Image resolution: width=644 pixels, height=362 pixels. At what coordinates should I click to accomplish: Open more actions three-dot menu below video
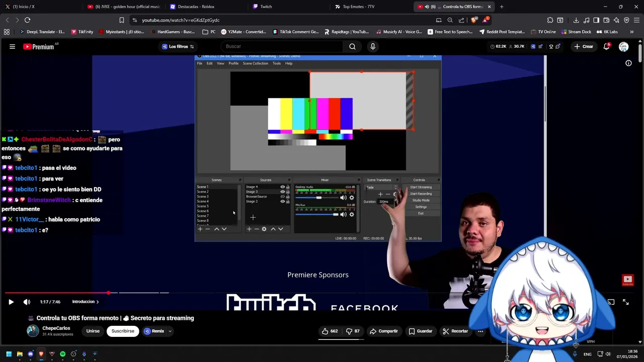click(x=480, y=331)
